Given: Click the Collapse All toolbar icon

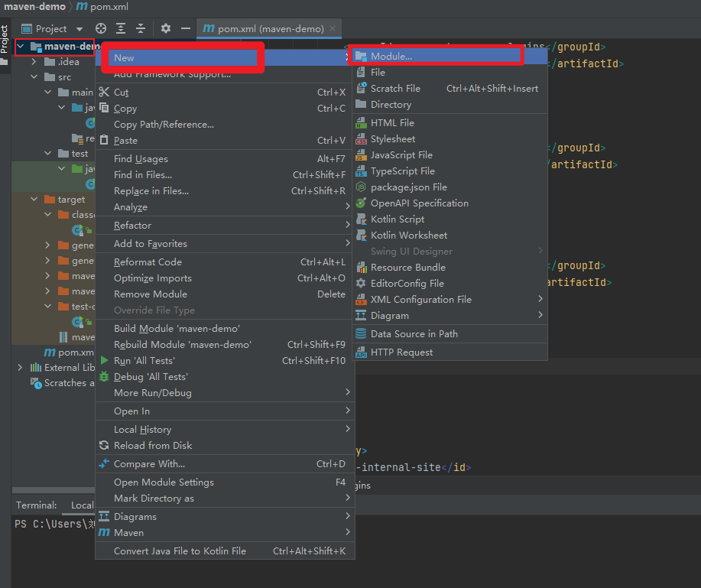Looking at the screenshot, I should (x=141, y=28).
